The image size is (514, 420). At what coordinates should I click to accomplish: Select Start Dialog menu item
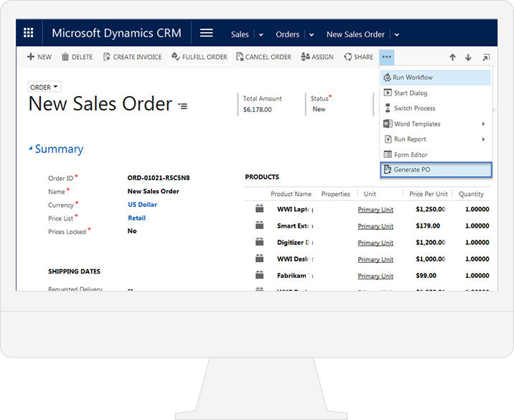[436, 93]
